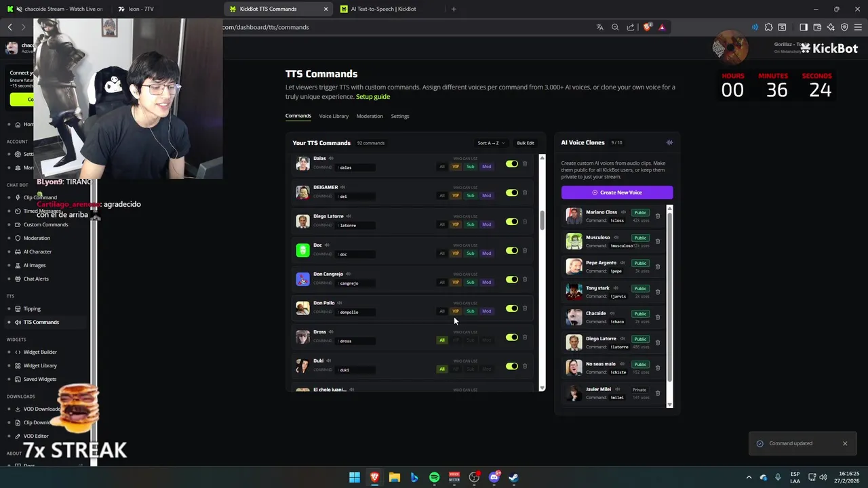
Task: Preview the Pepe Argento voice clone
Action: [x=621, y=263]
